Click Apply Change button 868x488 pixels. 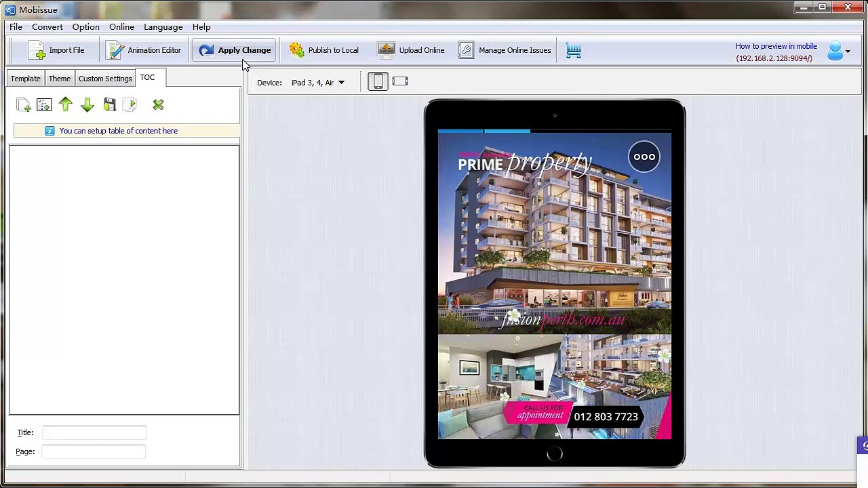point(235,50)
